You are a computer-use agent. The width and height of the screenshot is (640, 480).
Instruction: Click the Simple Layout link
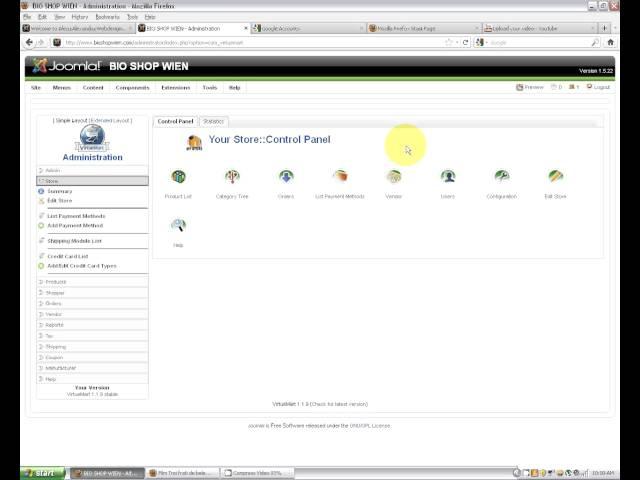[71, 120]
